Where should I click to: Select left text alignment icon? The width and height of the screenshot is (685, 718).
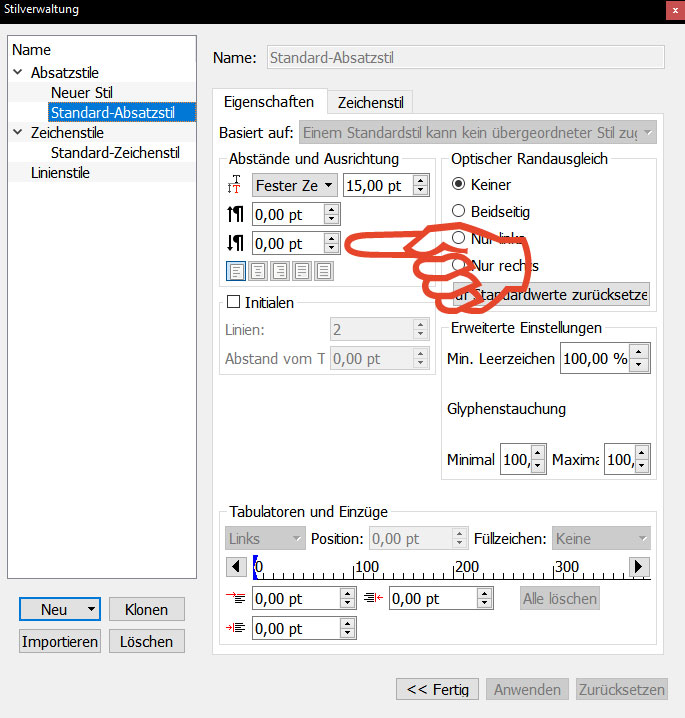coord(236,271)
